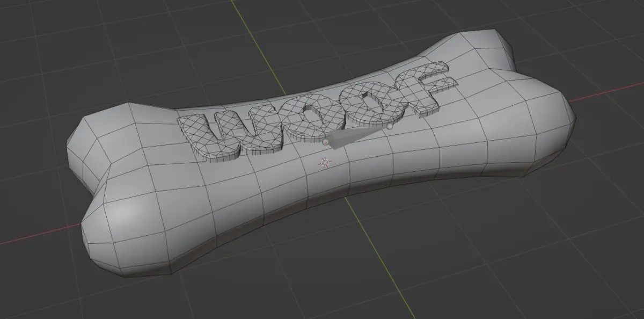644x319 pixels.
Task: Click the armature bone in viewport center
Action: coord(354,135)
